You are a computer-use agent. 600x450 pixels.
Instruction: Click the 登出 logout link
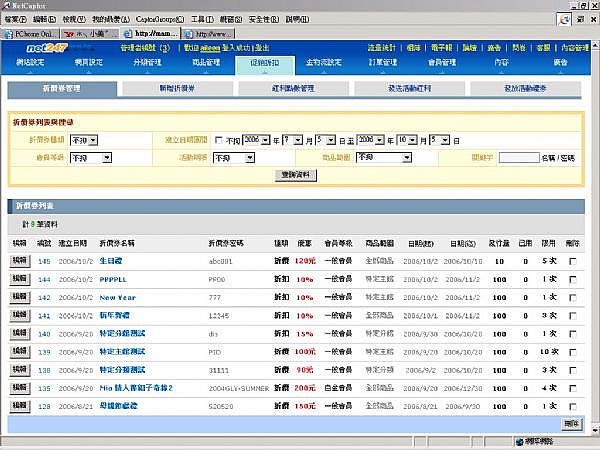[x=262, y=48]
